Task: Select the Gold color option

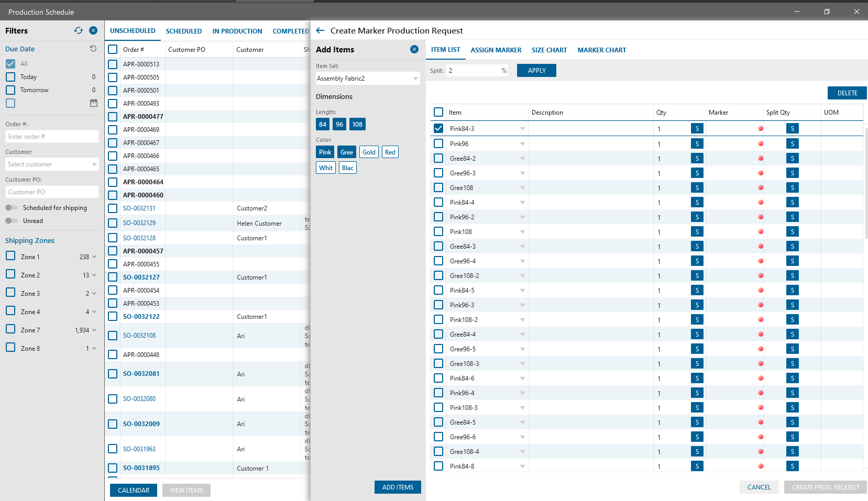Action: coord(369,152)
